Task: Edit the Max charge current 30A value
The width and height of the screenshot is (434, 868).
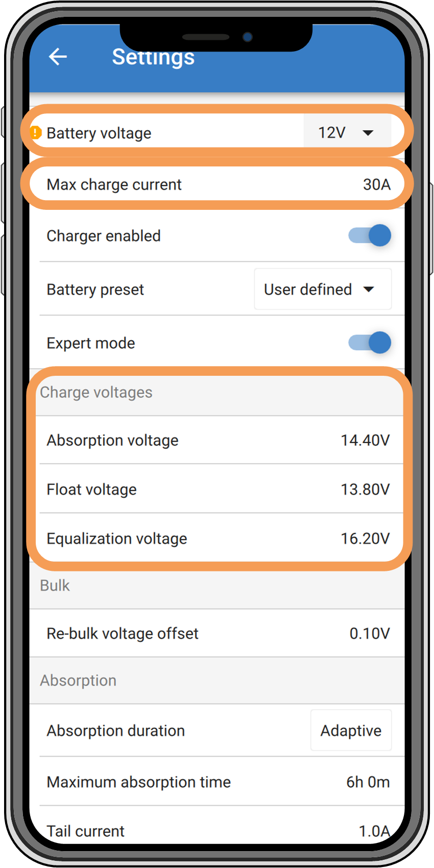Action: pos(376,184)
